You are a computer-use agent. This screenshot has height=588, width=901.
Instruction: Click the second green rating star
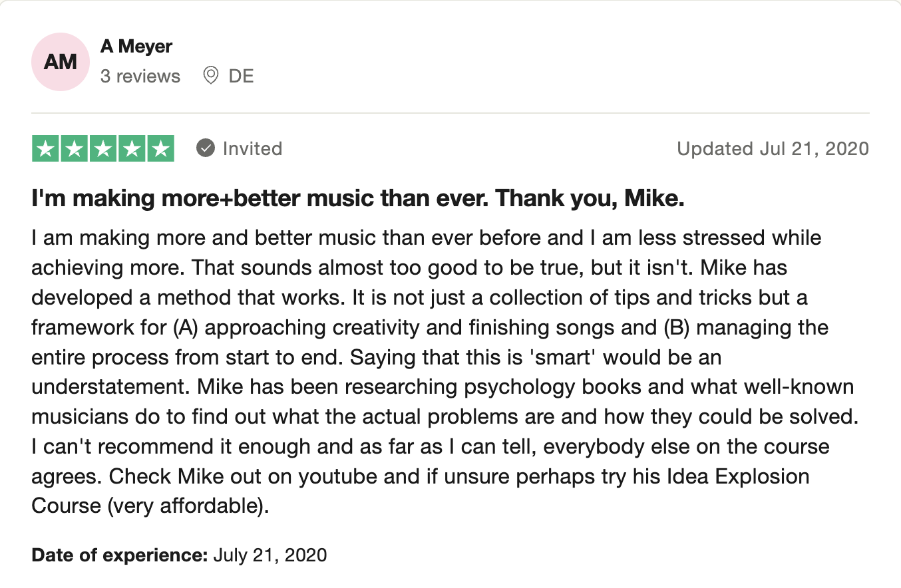[x=75, y=148]
